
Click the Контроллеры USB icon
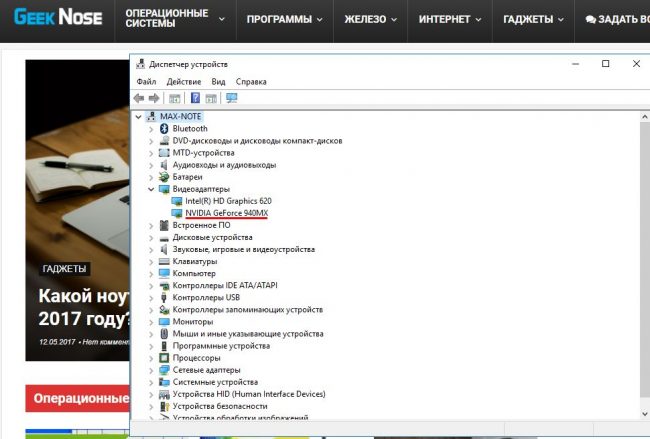(164, 298)
